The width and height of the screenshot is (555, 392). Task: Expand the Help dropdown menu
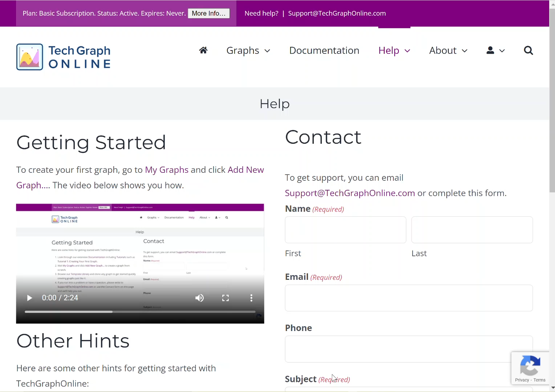394,50
